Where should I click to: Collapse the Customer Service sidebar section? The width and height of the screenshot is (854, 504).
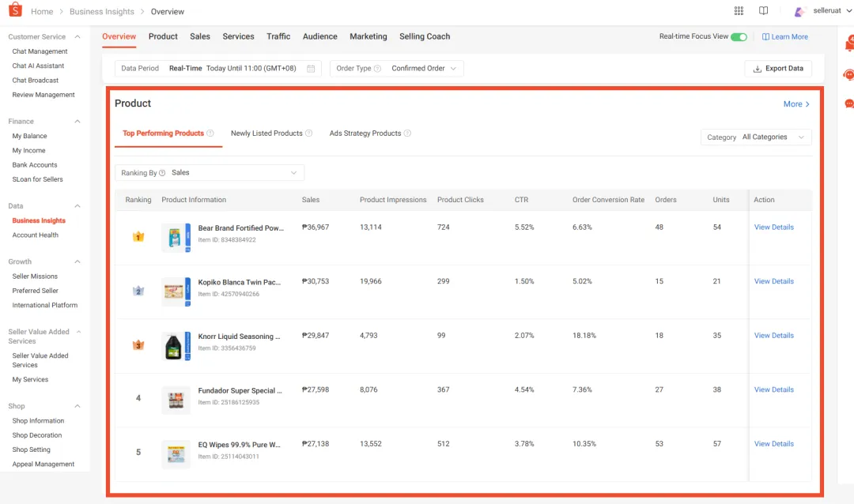point(77,37)
